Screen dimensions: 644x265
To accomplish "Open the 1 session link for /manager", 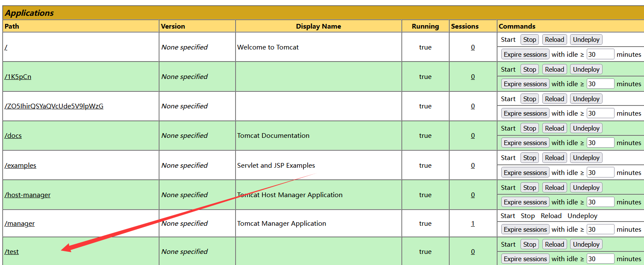I will (x=473, y=224).
